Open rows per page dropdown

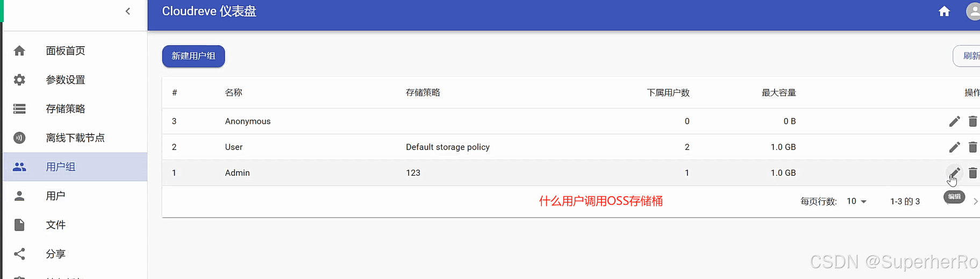tap(857, 201)
